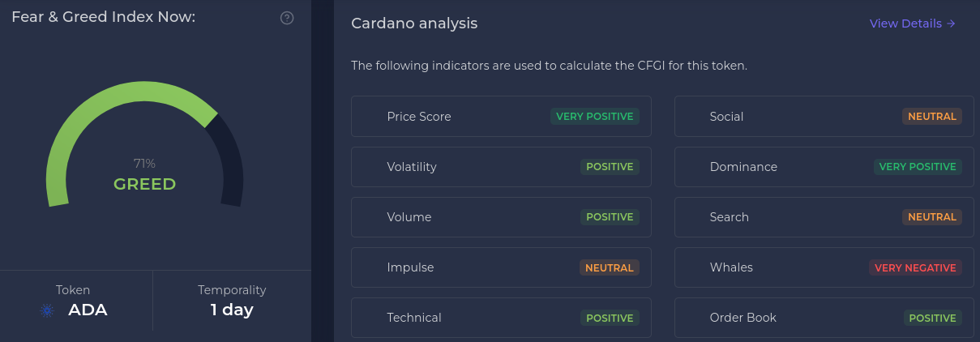
Task: Click the VERY NEGATIVE Whales badge
Action: [x=915, y=267]
